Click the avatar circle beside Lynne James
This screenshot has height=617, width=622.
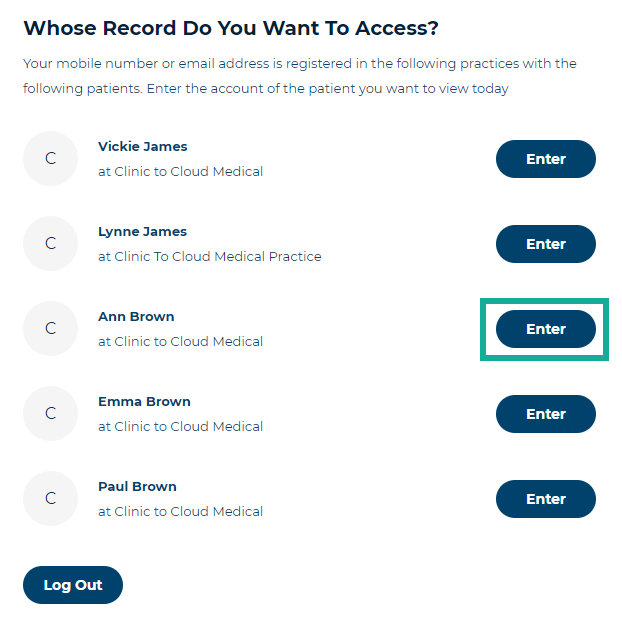pos(50,244)
